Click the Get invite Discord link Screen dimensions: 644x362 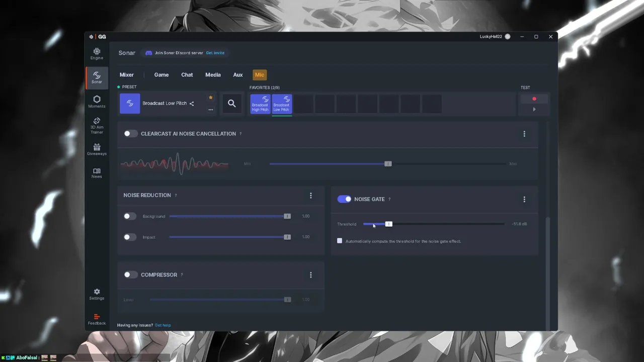(x=215, y=53)
